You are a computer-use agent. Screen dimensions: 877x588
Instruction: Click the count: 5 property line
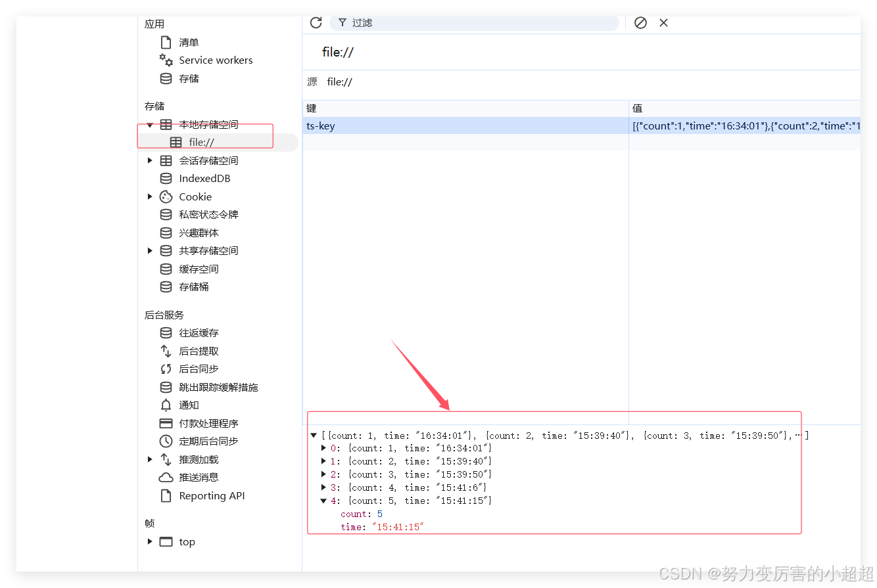362,514
